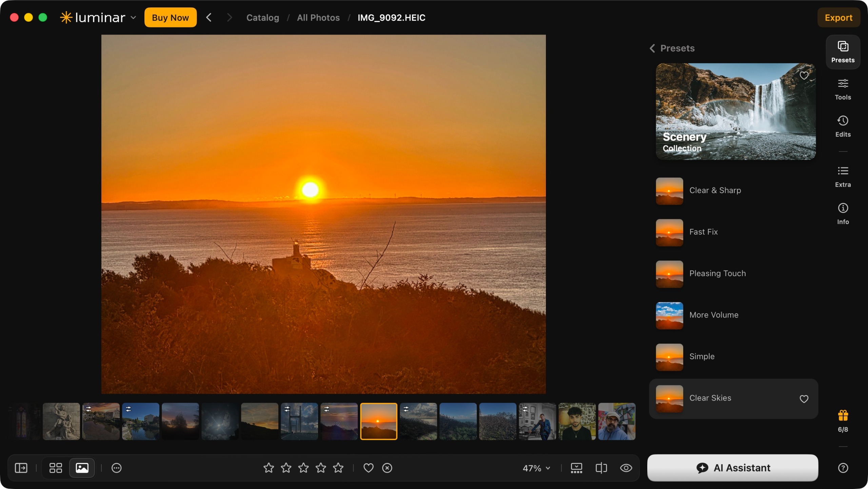Rate the photo five stars

(x=338, y=468)
